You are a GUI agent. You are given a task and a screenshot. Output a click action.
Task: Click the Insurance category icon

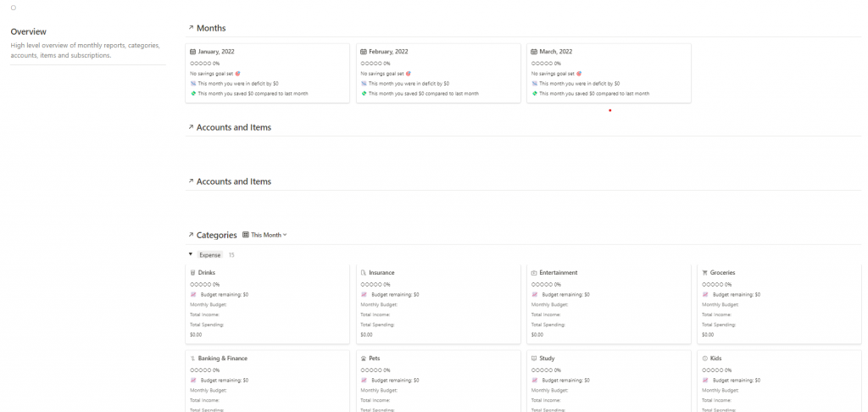(364, 273)
